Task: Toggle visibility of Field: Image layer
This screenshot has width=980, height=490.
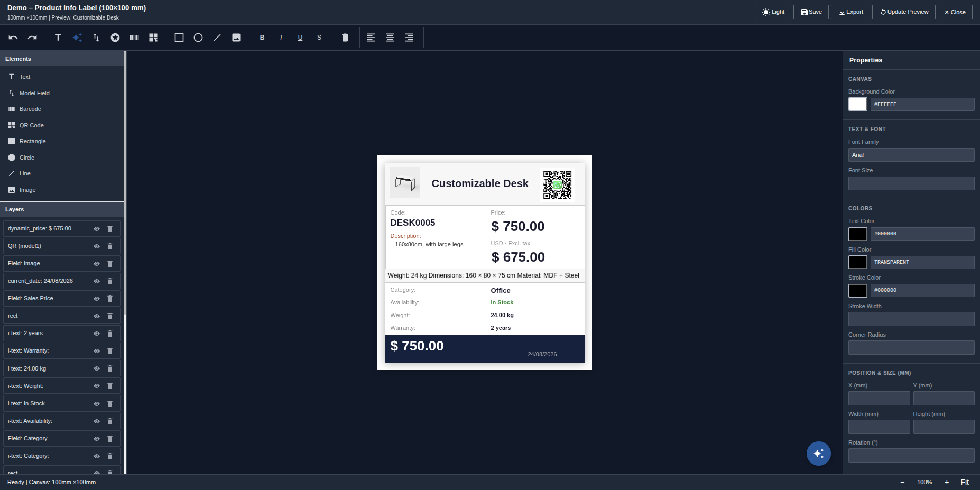Action: (x=97, y=264)
